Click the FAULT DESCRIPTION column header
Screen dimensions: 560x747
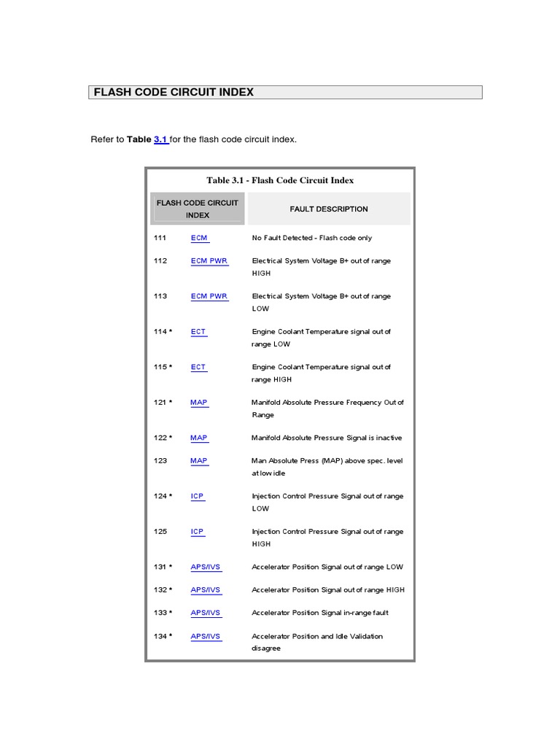tap(329, 209)
